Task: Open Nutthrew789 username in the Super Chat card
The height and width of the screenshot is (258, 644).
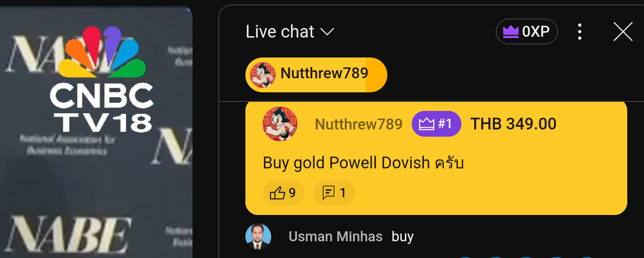Action: click(x=358, y=124)
